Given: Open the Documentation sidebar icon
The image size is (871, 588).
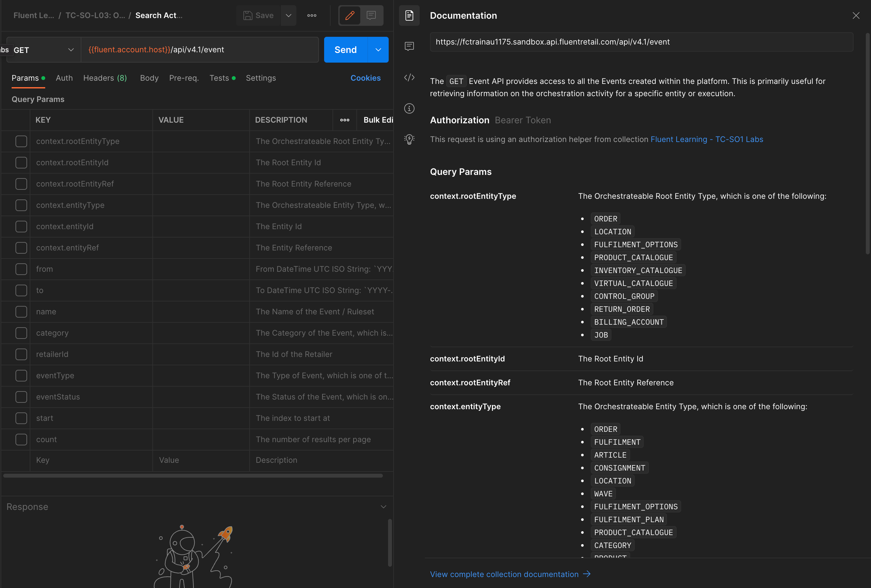Looking at the screenshot, I should (x=409, y=15).
